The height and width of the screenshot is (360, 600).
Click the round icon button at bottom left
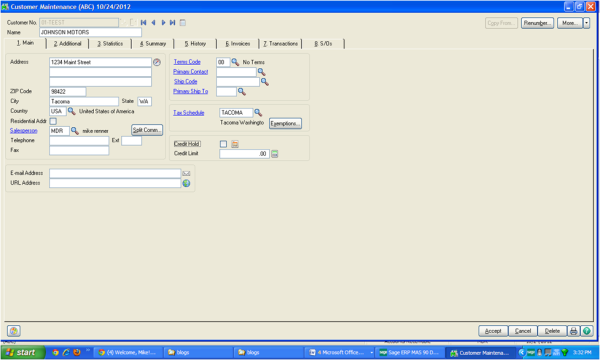14,331
